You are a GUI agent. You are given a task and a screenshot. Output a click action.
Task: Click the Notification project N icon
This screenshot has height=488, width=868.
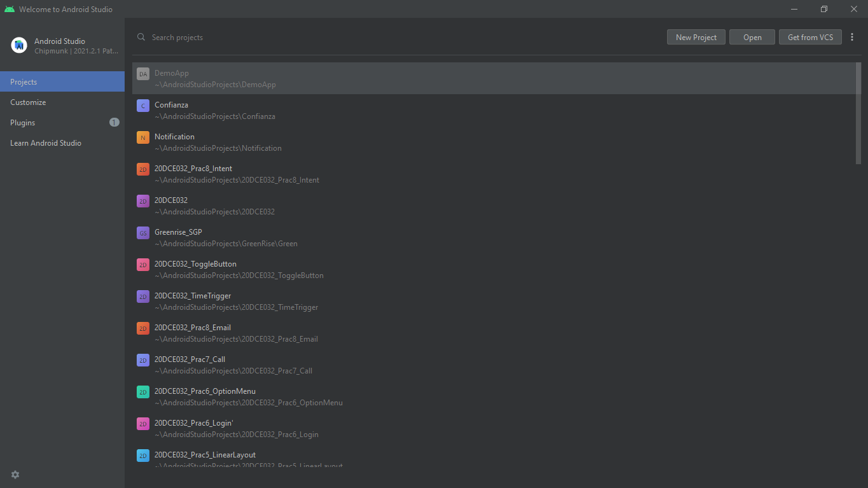tap(143, 137)
